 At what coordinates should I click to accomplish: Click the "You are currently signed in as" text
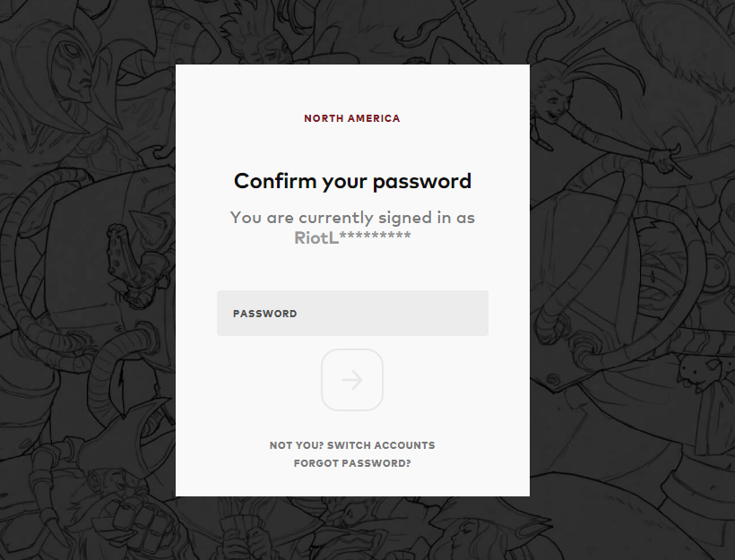pyautogui.click(x=352, y=218)
